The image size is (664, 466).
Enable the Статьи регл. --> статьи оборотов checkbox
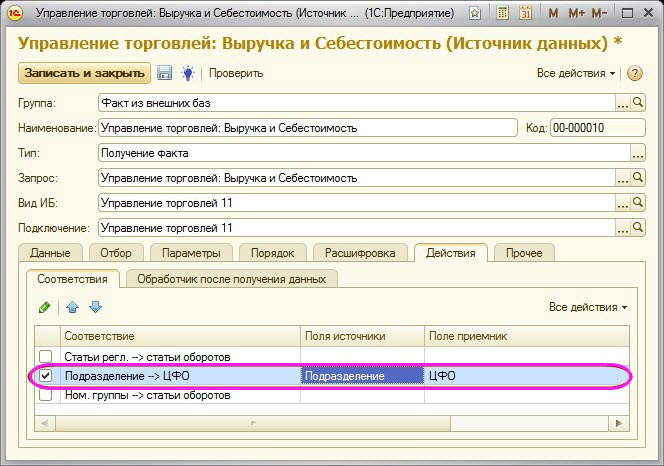(x=45, y=357)
